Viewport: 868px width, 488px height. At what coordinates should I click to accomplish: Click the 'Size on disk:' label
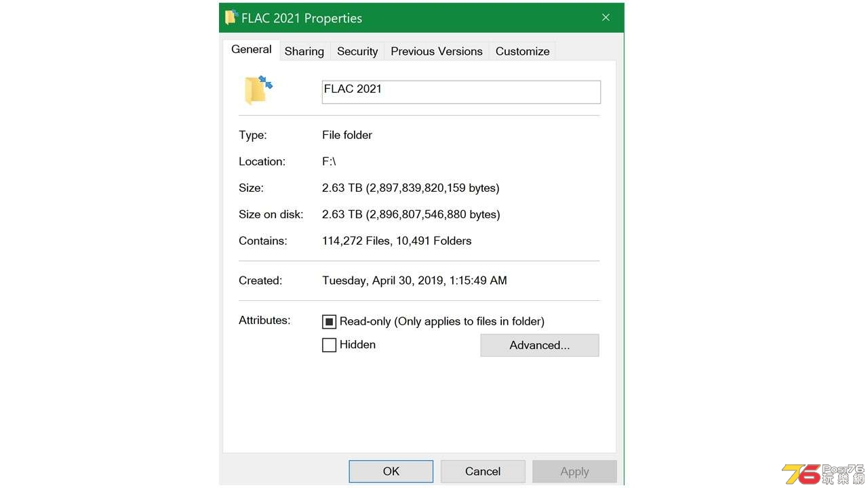(271, 214)
